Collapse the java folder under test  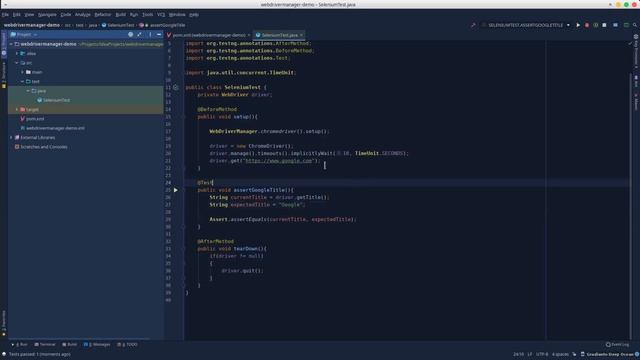(29, 91)
